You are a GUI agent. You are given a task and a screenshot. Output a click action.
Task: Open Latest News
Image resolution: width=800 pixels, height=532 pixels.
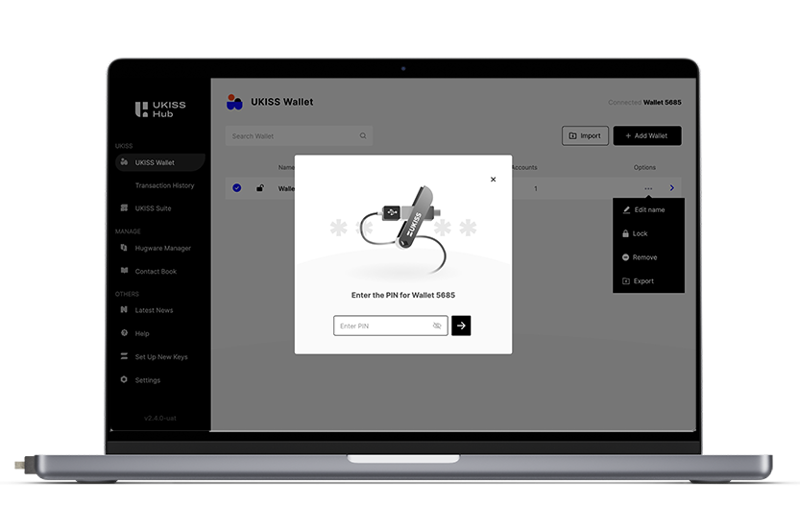coord(154,310)
